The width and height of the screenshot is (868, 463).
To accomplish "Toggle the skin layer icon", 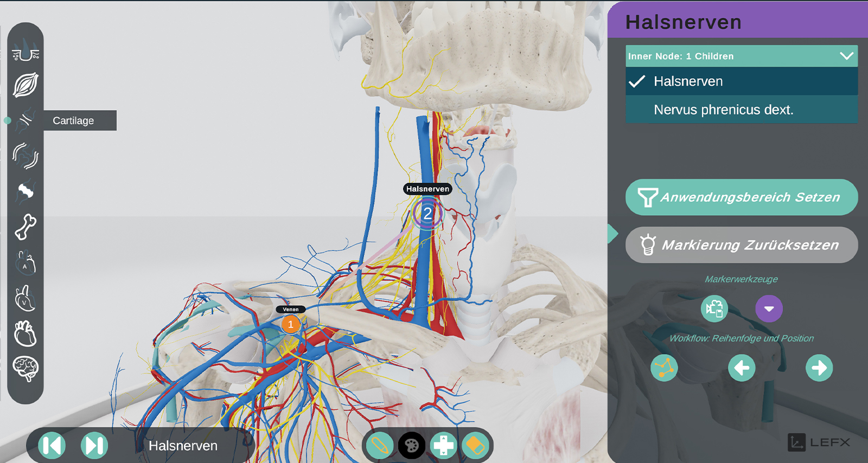I will point(25,50).
